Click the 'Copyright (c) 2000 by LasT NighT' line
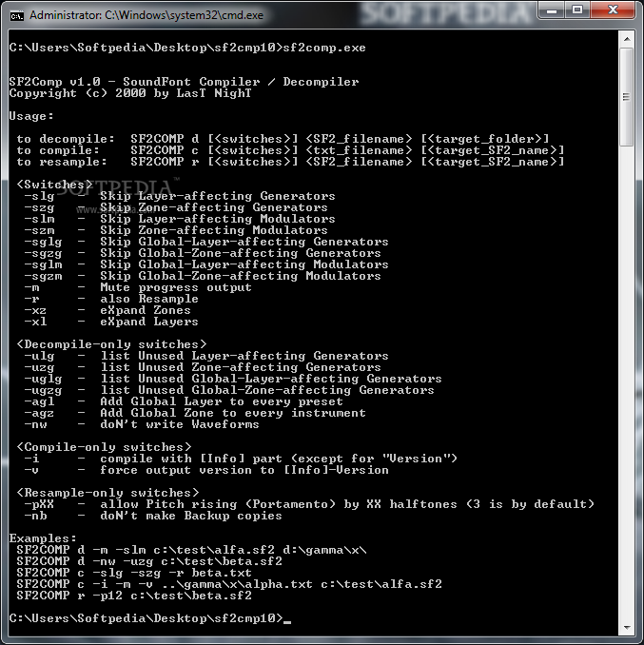 point(130,93)
